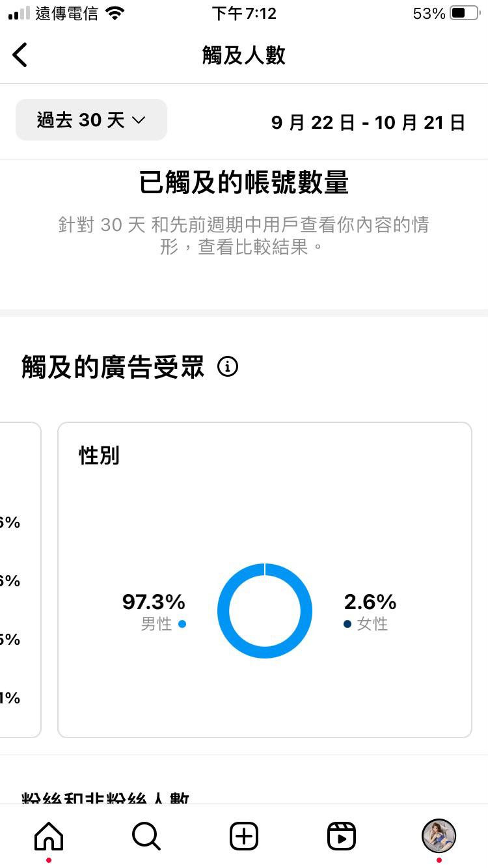Open the Search magnifier tab
This screenshot has width=488, height=868.
[x=146, y=835]
